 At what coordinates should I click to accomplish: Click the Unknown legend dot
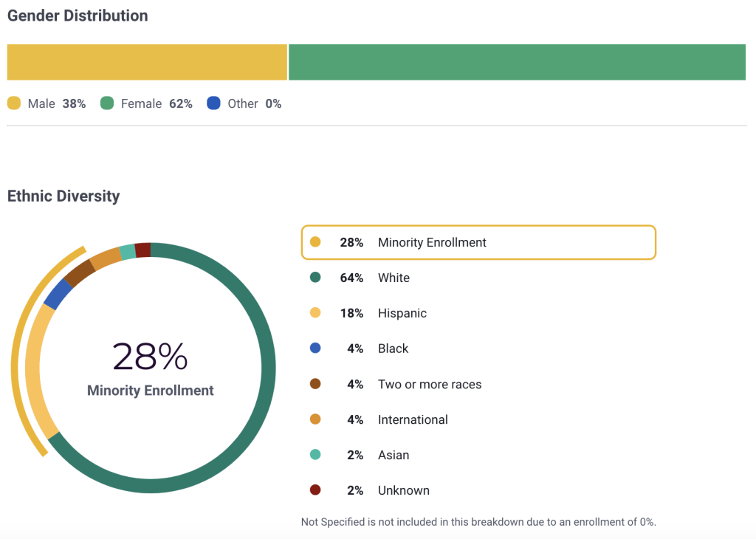coord(317,490)
